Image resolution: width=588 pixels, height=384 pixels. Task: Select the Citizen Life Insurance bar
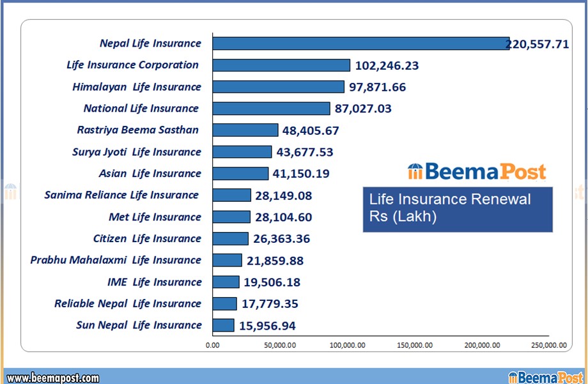click(230, 239)
